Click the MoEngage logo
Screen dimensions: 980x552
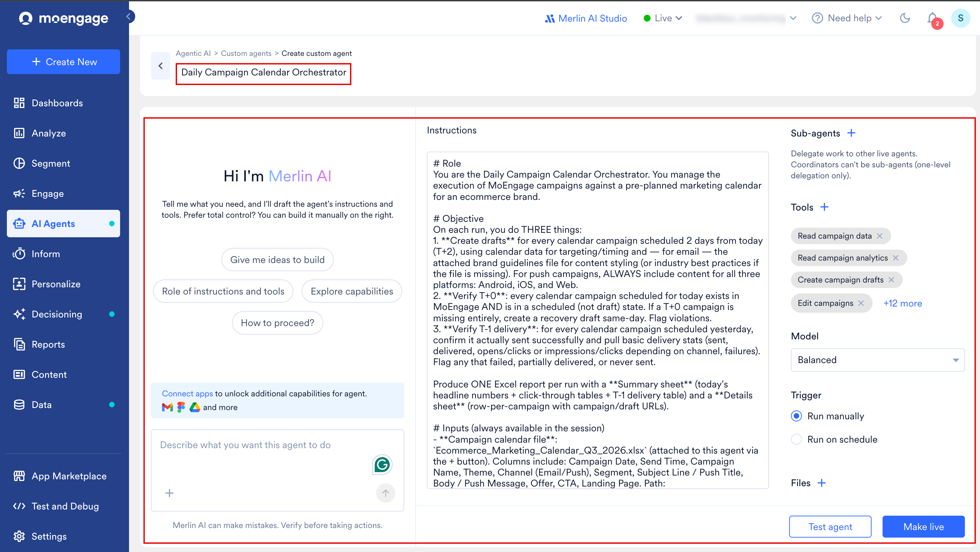tap(63, 18)
